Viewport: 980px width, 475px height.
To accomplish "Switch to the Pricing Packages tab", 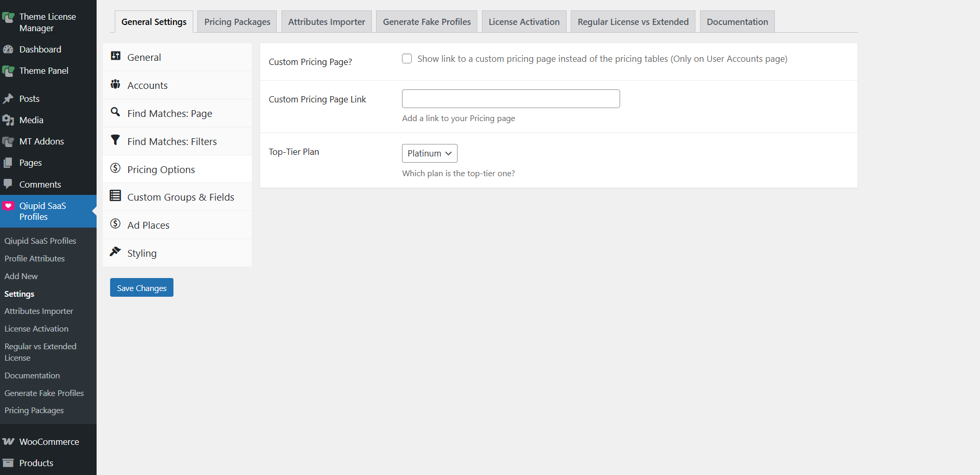I will (x=237, y=21).
